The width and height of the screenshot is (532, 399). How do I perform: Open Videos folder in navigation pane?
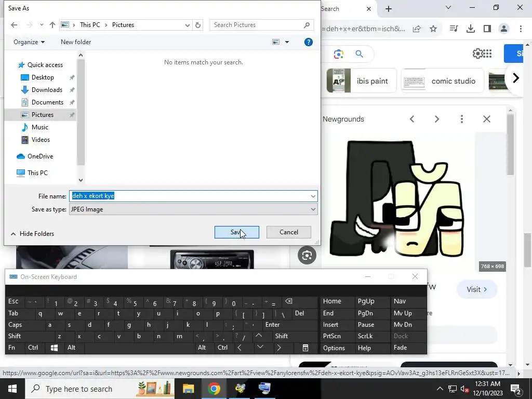pyautogui.click(x=41, y=140)
